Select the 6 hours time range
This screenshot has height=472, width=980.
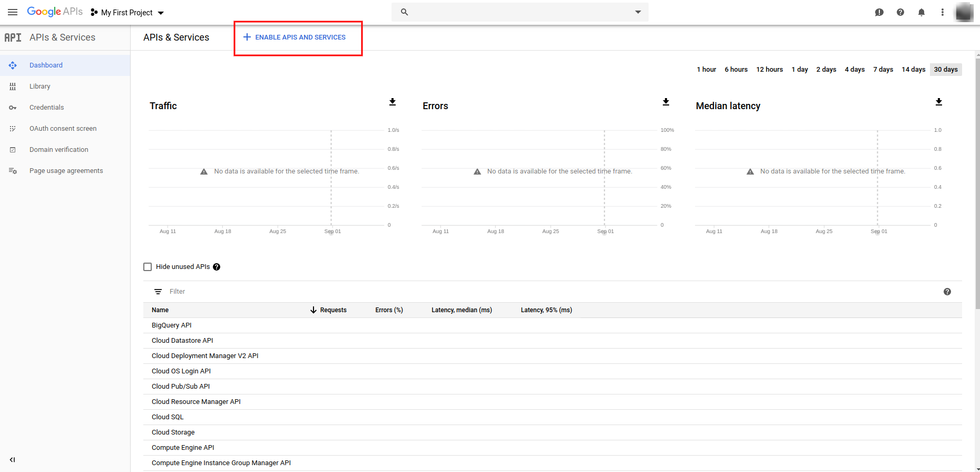(736, 70)
